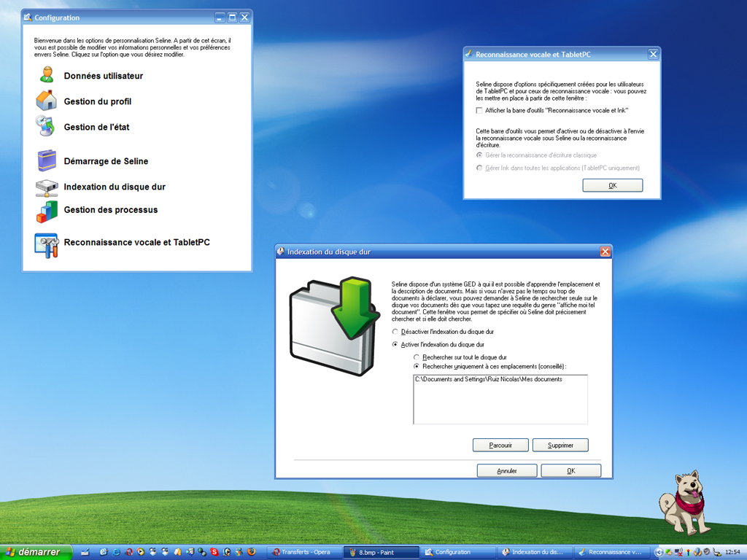Select the "Mes documents" path in the list
This screenshot has width=747, height=560.
pos(488,379)
